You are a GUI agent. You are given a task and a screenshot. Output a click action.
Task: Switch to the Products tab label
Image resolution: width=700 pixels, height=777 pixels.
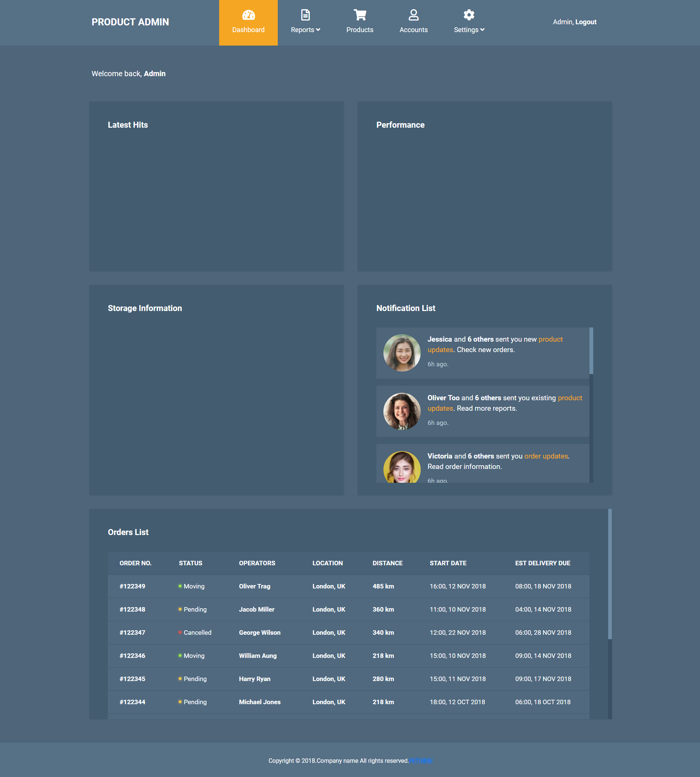[x=360, y=30]
